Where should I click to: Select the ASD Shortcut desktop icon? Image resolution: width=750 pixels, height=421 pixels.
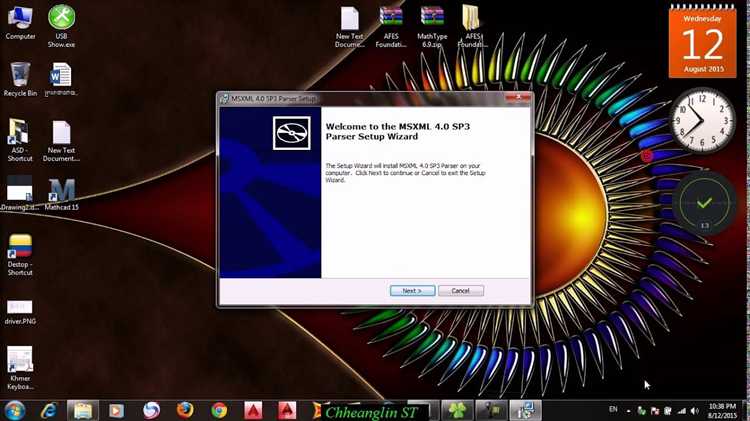pyautogui.click(x=20, y=140)
